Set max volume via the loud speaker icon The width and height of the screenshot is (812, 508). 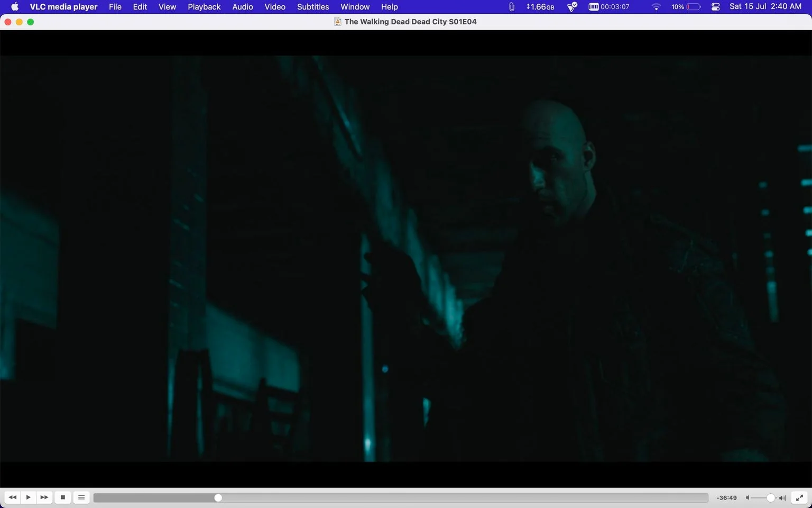coord(782,498)
